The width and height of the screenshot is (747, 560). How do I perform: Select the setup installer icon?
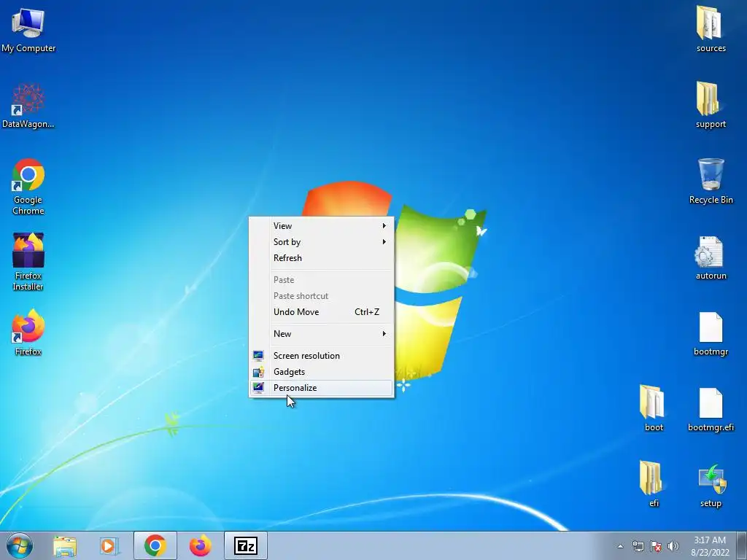click(x=711, y=485)
